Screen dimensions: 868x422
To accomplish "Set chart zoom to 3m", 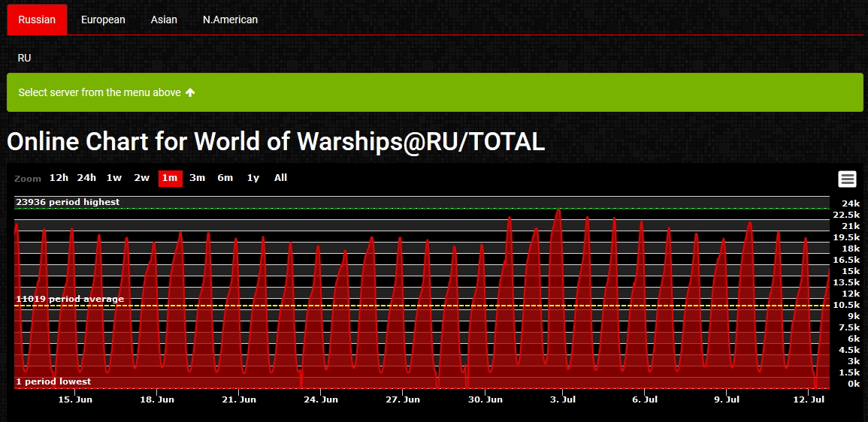I will [x=197, y=178].
